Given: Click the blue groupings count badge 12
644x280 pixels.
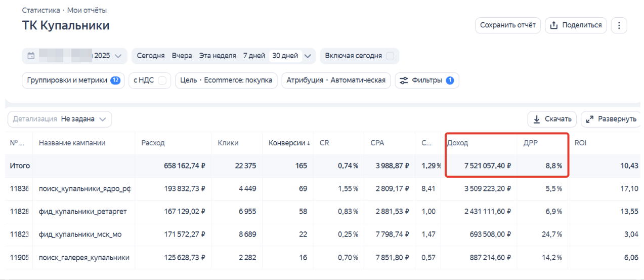Looking at the screenshot, I should tap(115, 80).
